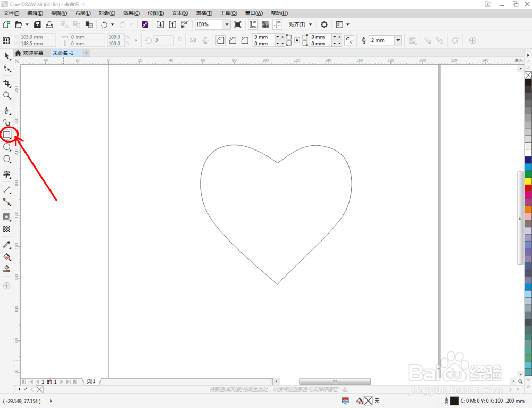Click the Undo arrow icon
The image size is (532, 408).
pyautogui.click(x=104, y=24)
